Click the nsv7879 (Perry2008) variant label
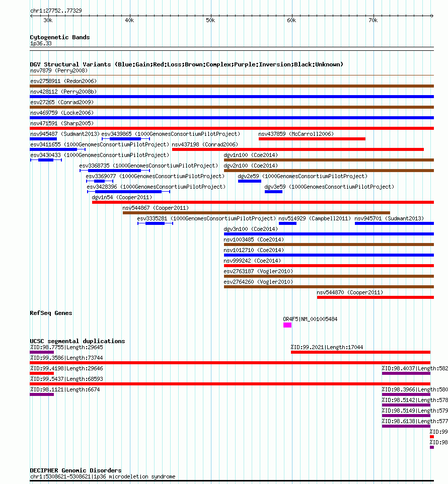 click(x=59, y=70)
